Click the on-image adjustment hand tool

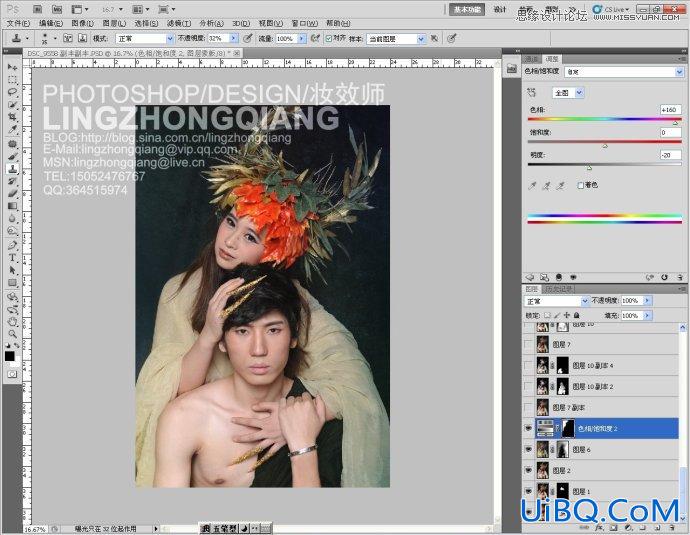click(x=532, y=93)
